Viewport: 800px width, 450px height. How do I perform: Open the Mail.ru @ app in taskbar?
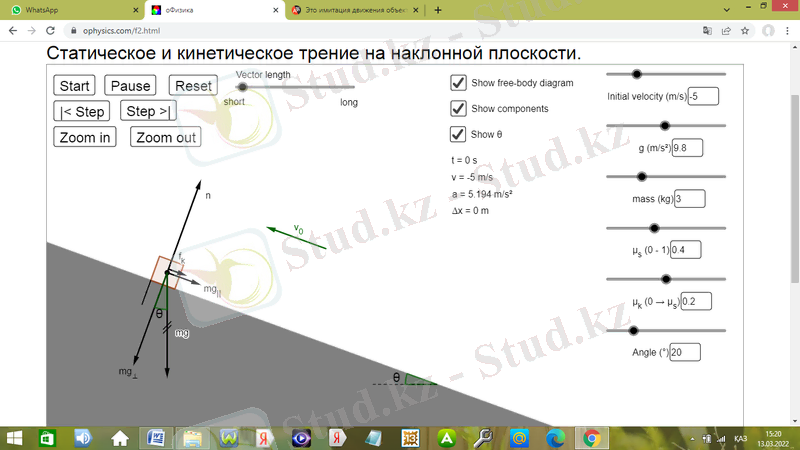[519, 438]
